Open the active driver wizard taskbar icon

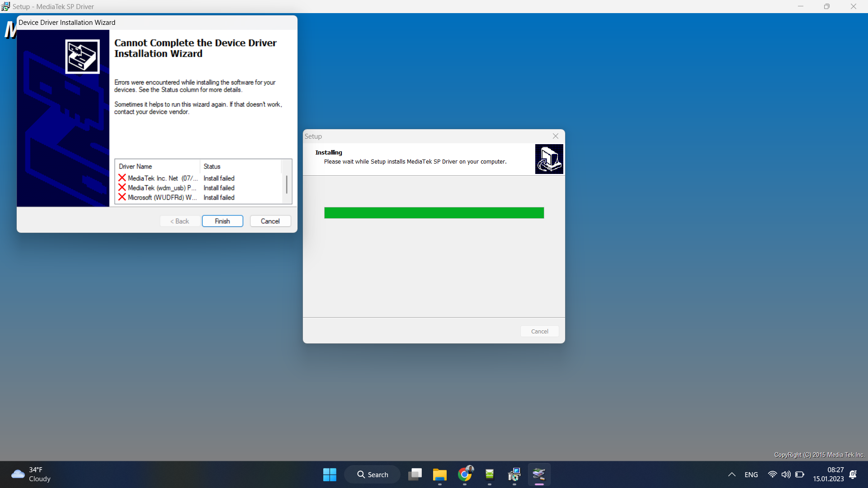539,474
